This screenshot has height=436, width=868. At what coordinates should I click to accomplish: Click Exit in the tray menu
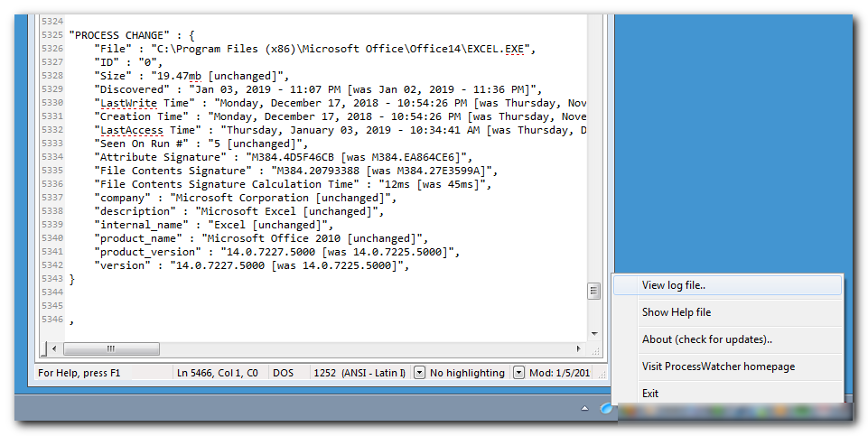(x=727, y=394)
